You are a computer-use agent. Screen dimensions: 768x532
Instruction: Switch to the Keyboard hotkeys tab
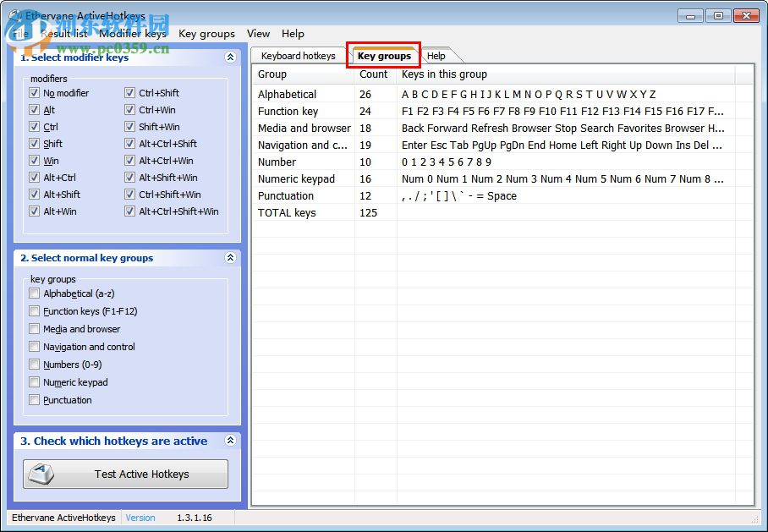click(299, 56)
